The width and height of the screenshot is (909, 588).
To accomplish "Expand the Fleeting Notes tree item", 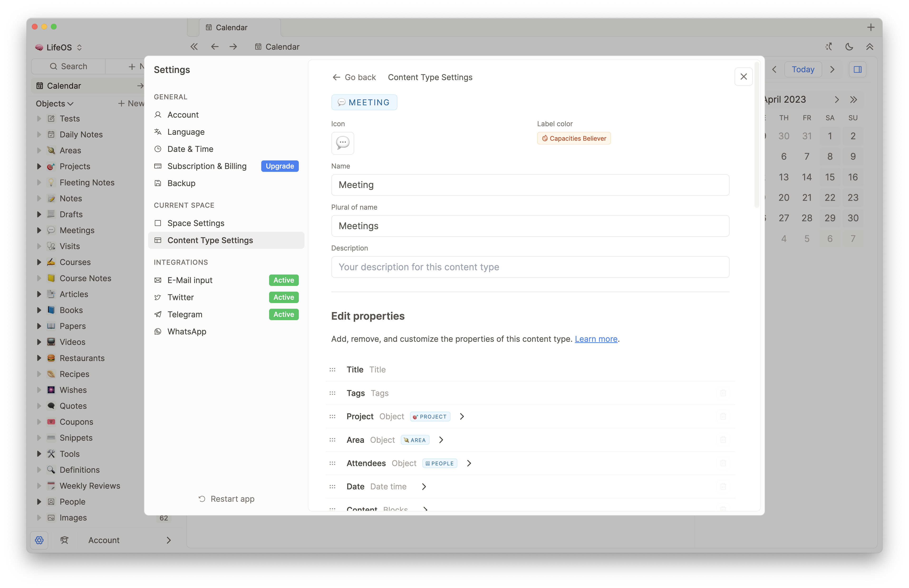I will click(x=39, y=182).
